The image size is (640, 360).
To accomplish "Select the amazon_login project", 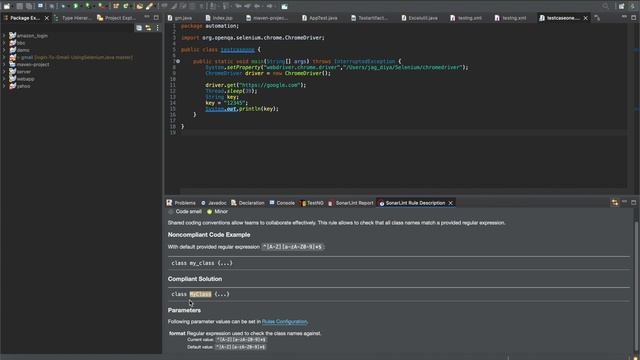I will point(32,36).
